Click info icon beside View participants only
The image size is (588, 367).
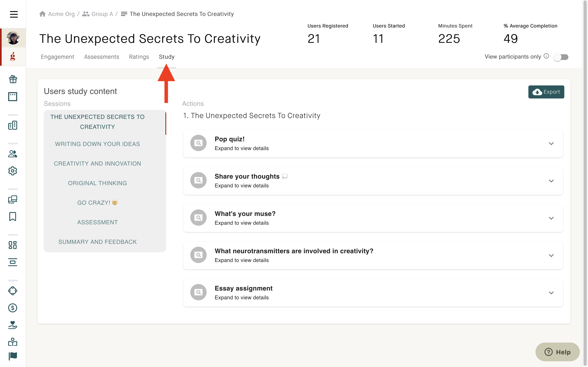546,56
